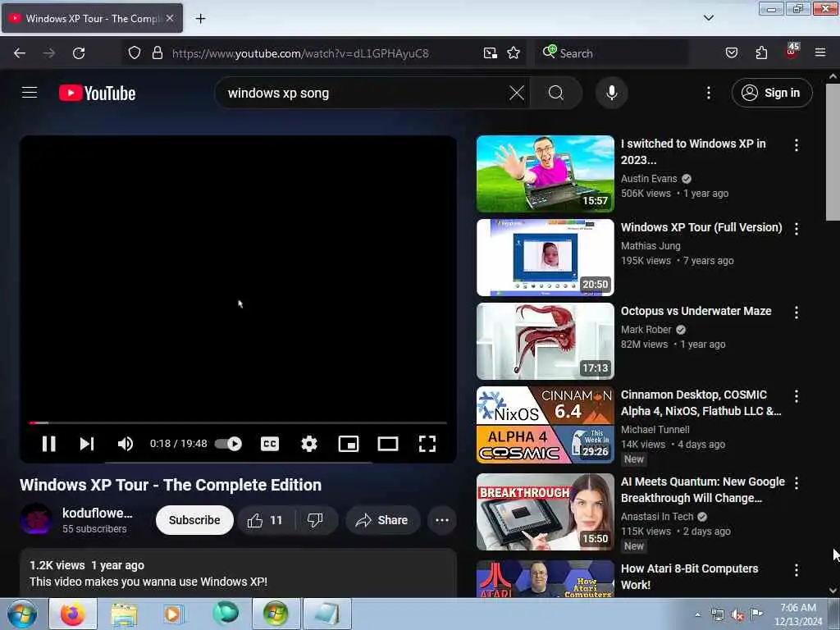Pause the video playback

[x=48, y=444]
